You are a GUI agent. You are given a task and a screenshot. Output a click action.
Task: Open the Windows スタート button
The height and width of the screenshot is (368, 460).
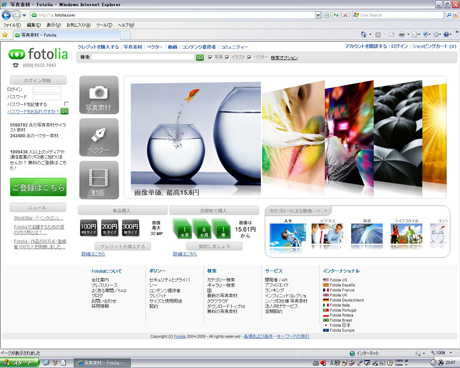pyautogui.click(x=19, y=363)
